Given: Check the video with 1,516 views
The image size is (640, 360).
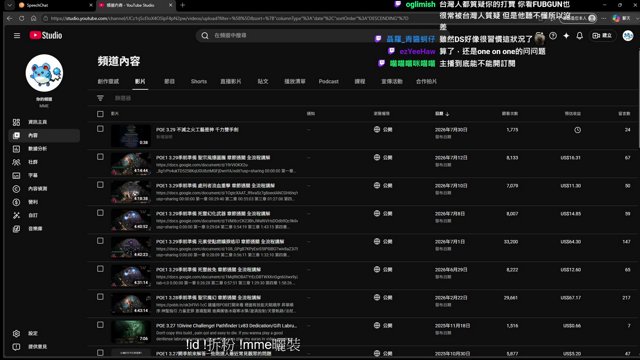Looking at the screenshot, I should click(x=100, y=325).
